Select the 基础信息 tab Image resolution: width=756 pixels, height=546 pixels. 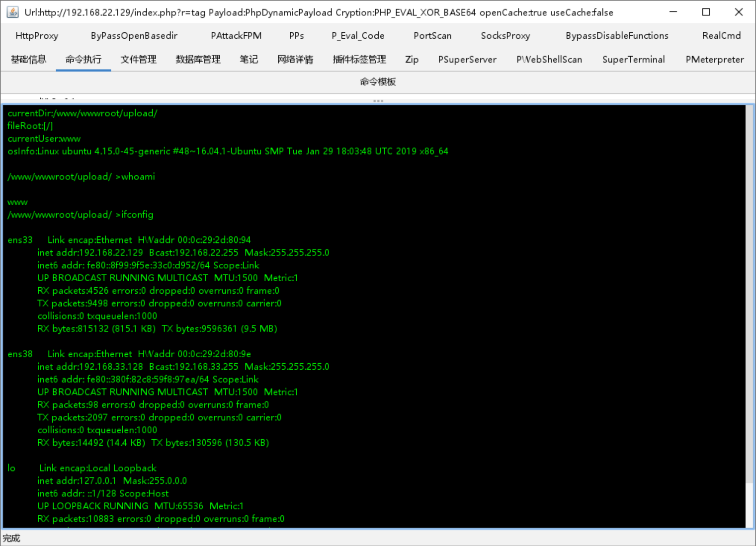point(29,60)
